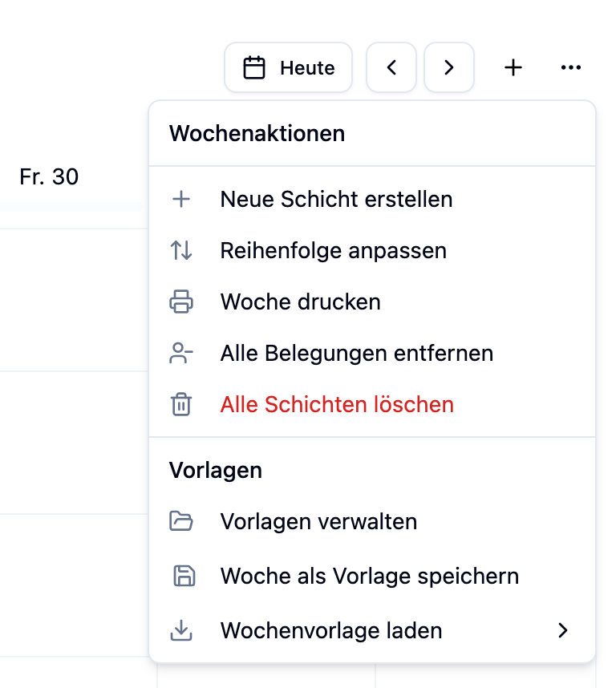The height and width of the screenshot is (688, 616).
Task: Click the plus icon in the top toolbar
Action: point(513,68)
